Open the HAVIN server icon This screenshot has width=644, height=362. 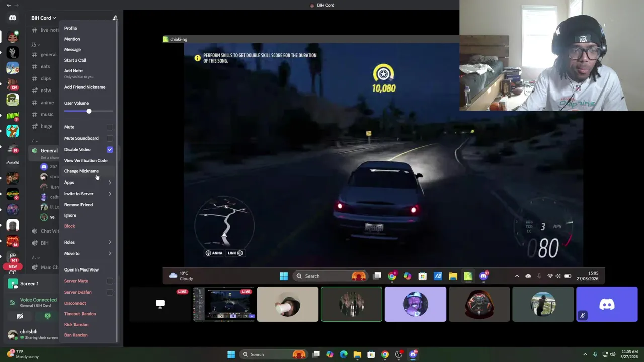13,116
